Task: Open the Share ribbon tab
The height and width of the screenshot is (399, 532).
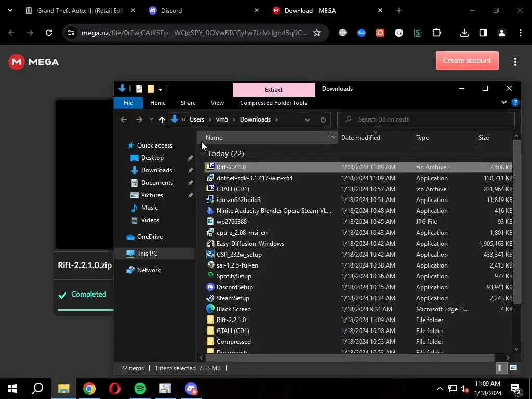Action: click(x=188, y=103)
